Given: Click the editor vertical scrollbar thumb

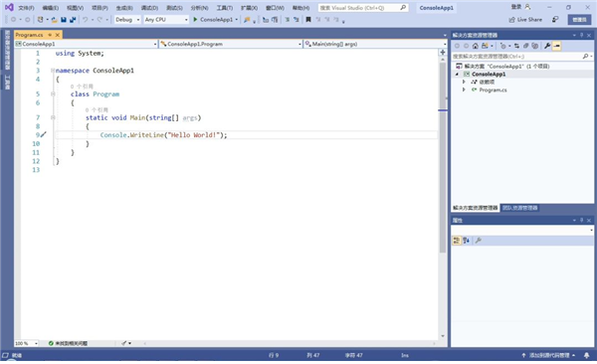Looking at the screenshot, I should point(443,86).
